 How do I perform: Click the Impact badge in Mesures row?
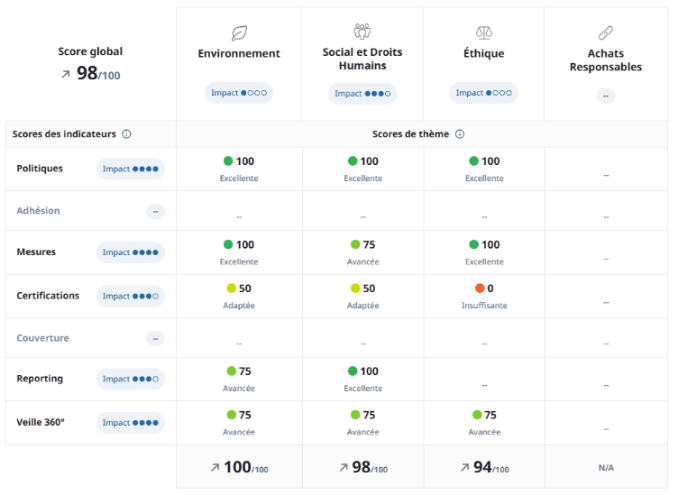pos(130,253)
